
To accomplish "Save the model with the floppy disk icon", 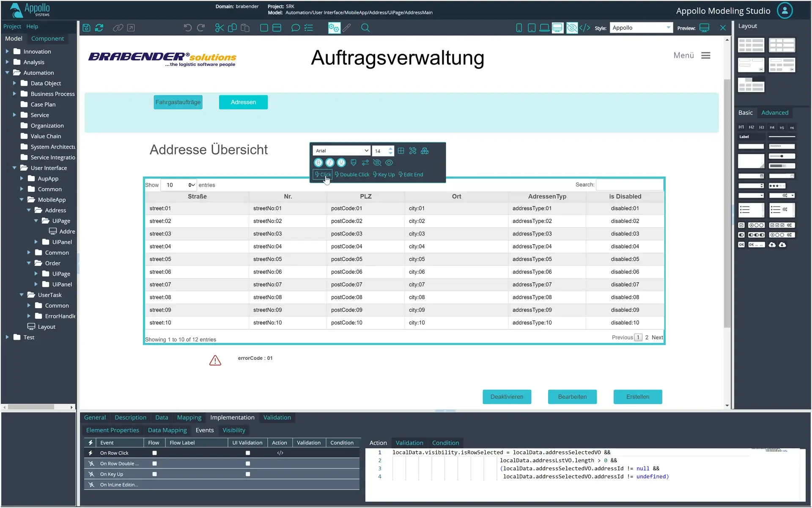I will pyautogui.click(x=86, y=28).
